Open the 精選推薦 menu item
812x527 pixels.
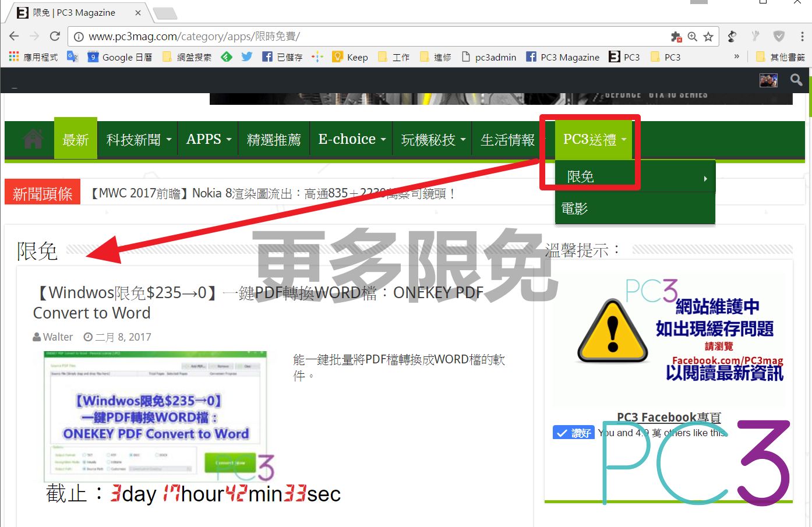pos(274,140)
